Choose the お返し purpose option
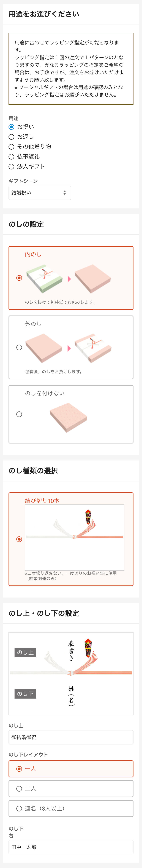Image resolution: width=142 pixels, height=868 pixels. click(12, 137)
